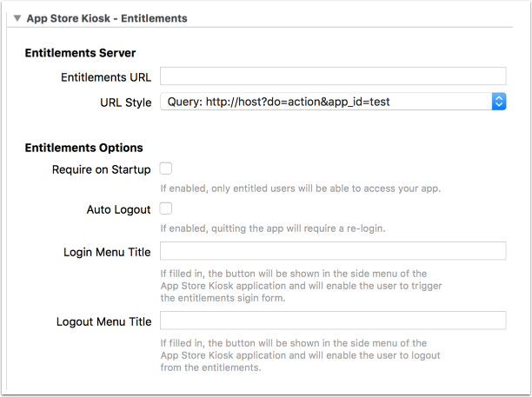
Task: Click the 'App Store Kiosk - Entitlements' header title
Action: (107, 17)
